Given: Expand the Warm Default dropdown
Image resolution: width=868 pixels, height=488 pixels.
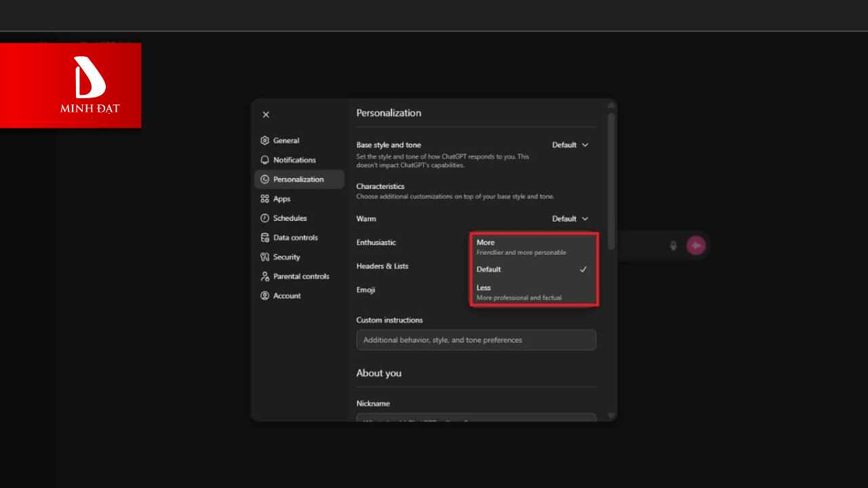Looking at the screenshot, I should pyautogui.click(x=570, y=219).
